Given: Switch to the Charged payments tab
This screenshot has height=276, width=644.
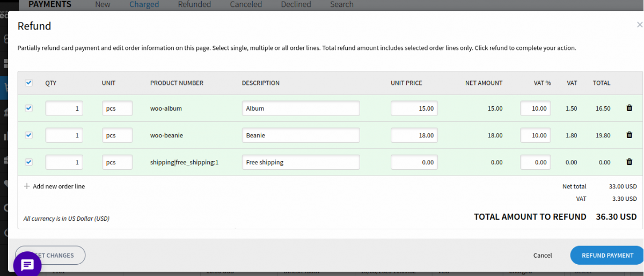Looking at the screenshot, I should pos(144,4).
